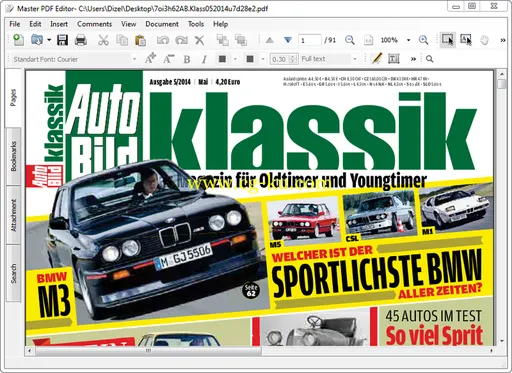Show more main toolbar items chevron

pyautogui.click(x=503, y=40)
